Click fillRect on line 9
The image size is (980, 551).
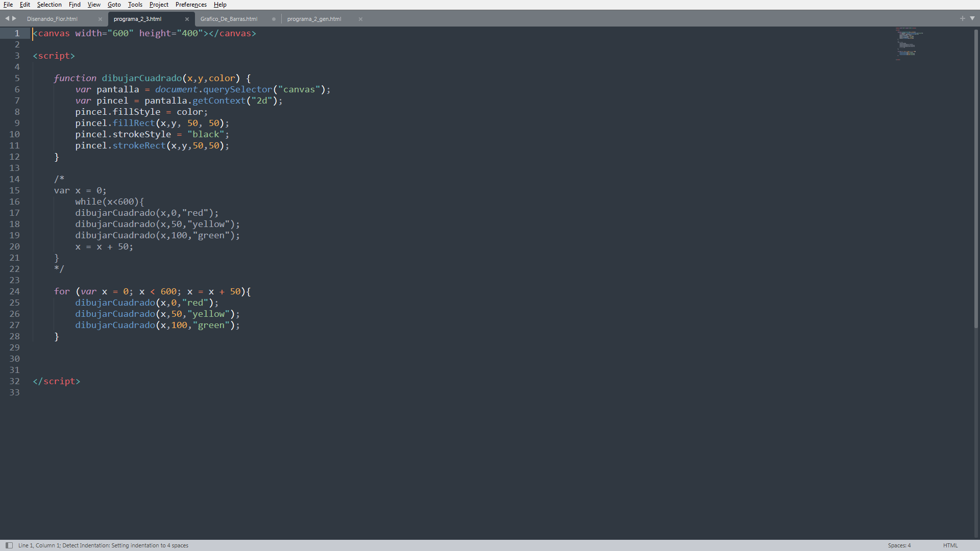coord(134,123)
